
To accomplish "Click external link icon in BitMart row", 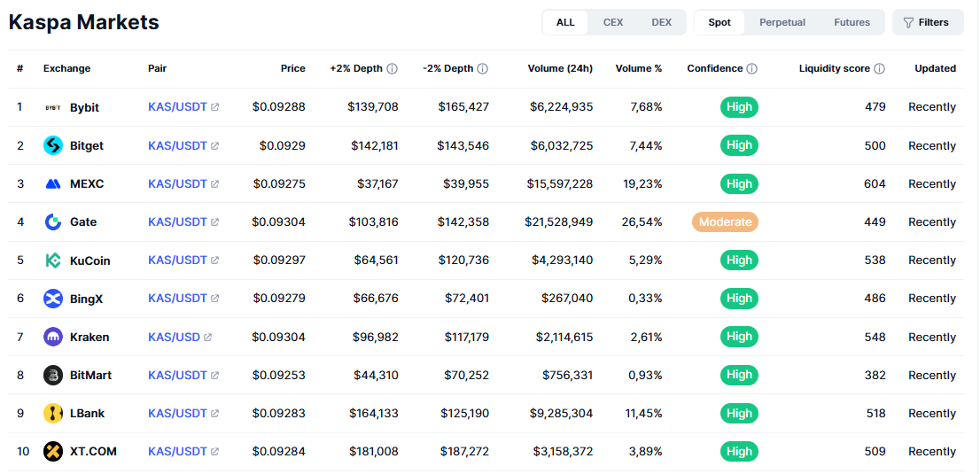I will point(215,375).
